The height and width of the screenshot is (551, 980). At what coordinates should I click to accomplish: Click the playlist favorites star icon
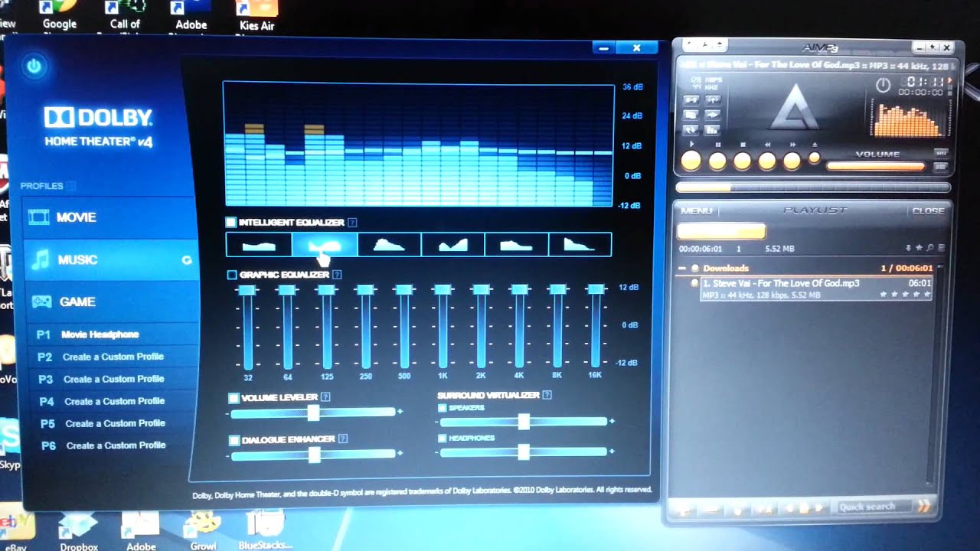(x=919, y=248)
